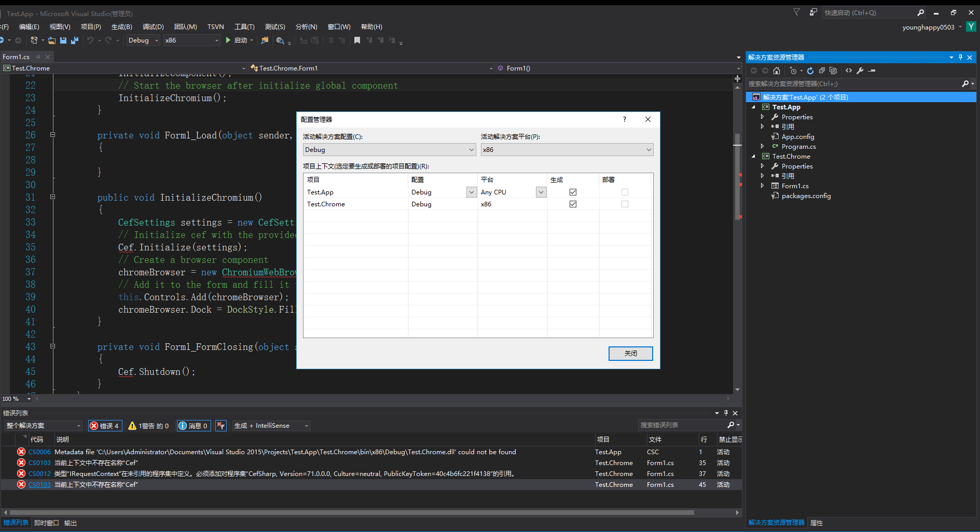Open the CS0103 error code link
Viewport: 980px width, 532px height.
point(39,484)
